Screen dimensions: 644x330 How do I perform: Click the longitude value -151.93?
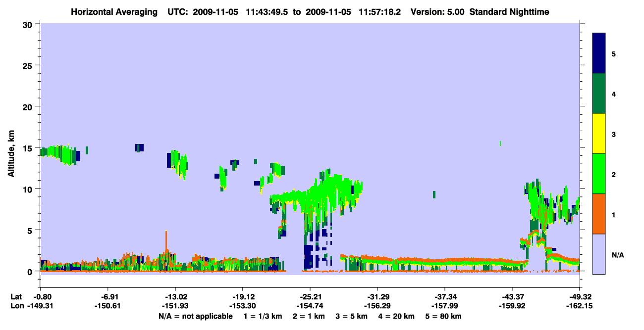[x=175, y=306]
